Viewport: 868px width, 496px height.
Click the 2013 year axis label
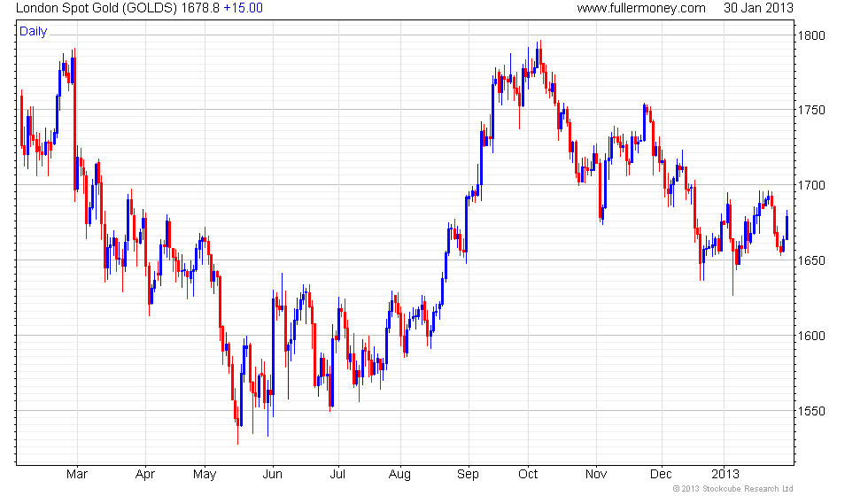click(x=725, y=475)
